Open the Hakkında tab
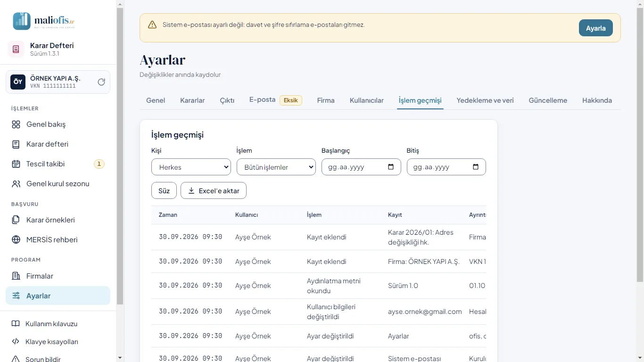Screen dimensions: 644x362 point(597,100)
